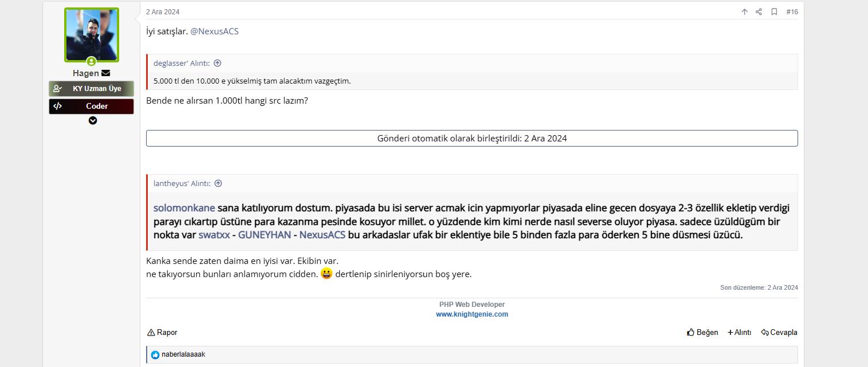The image size is (868, 367).
Task: Share this post via share icon
Action: pyautogui.click(x=759, y=12)
